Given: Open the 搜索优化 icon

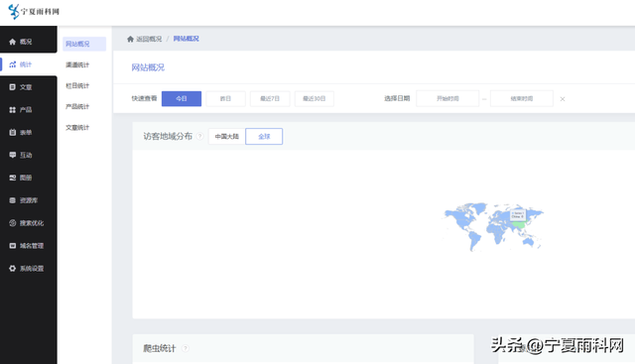Looking at the screenshot, I should [x=13, y=223].
